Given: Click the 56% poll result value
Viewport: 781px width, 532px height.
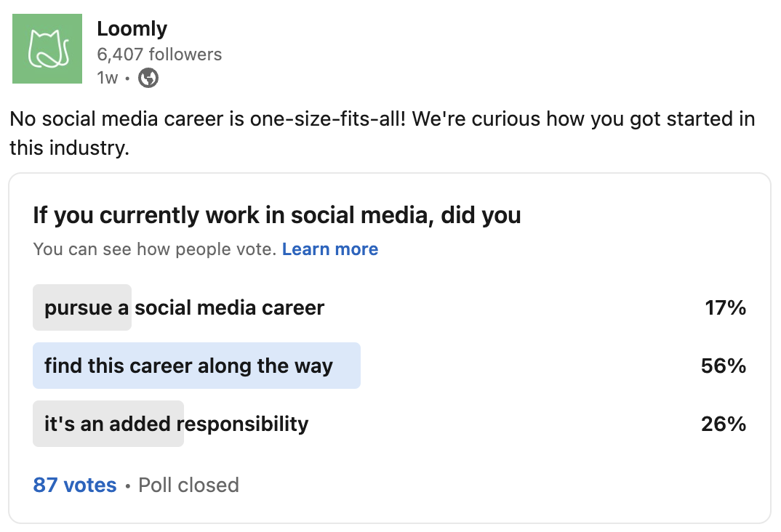Looking at the screenshot, I should coord(724,366).
